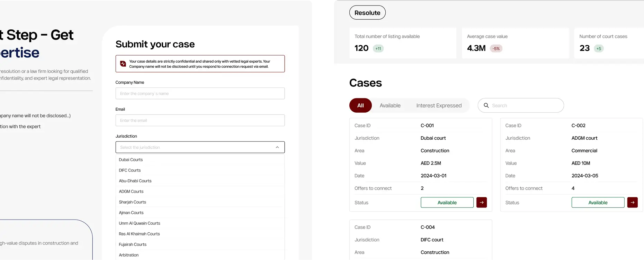Select Dubai Courts from jurisdiction list
Screen dimensions: 644x260
(x=131, y=160)
